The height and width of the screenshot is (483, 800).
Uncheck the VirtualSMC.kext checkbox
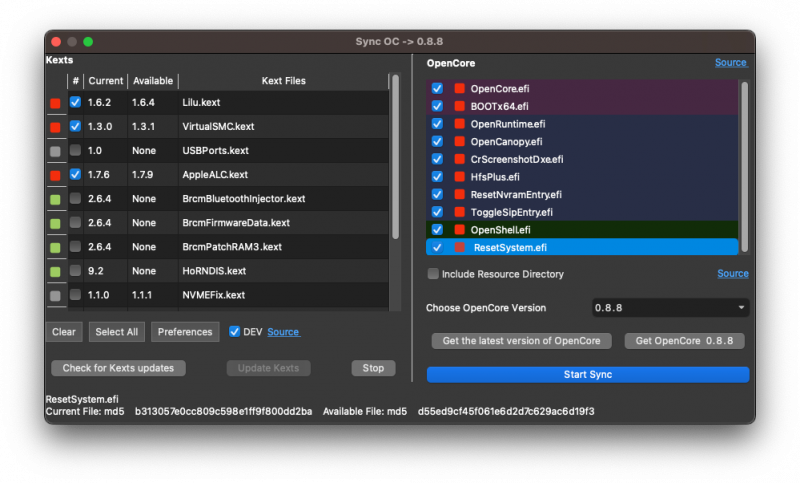(x=75, y=127)
